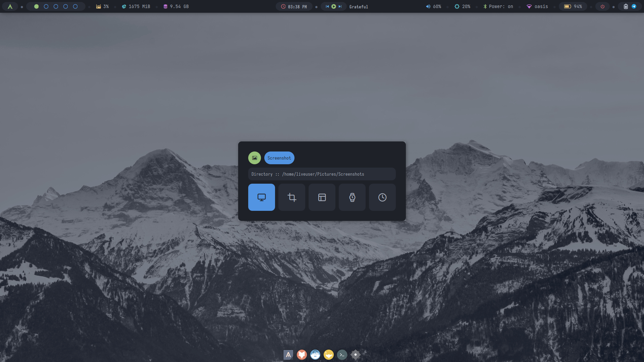Launch Firefox from the bottom dock
The image size is (644, 362).
(302, 355)
